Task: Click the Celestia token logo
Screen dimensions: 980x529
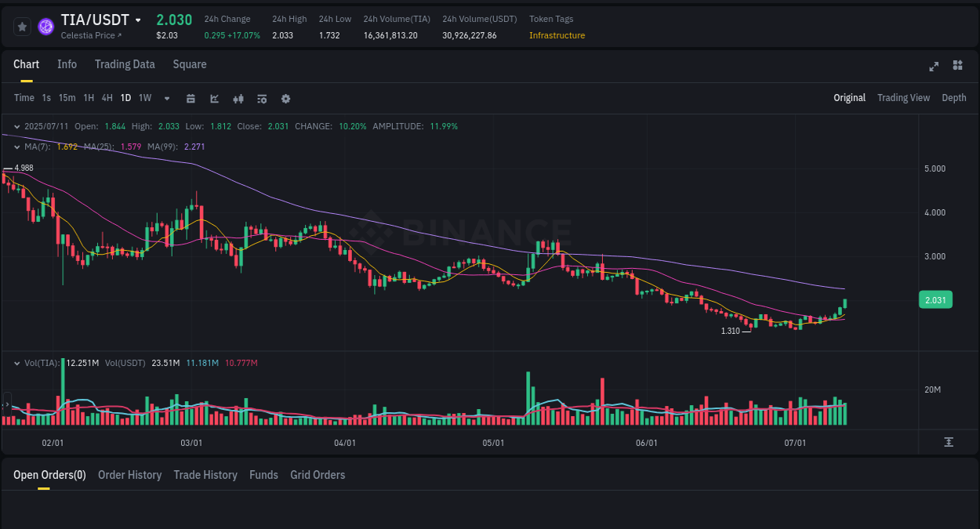Action: 45,26
